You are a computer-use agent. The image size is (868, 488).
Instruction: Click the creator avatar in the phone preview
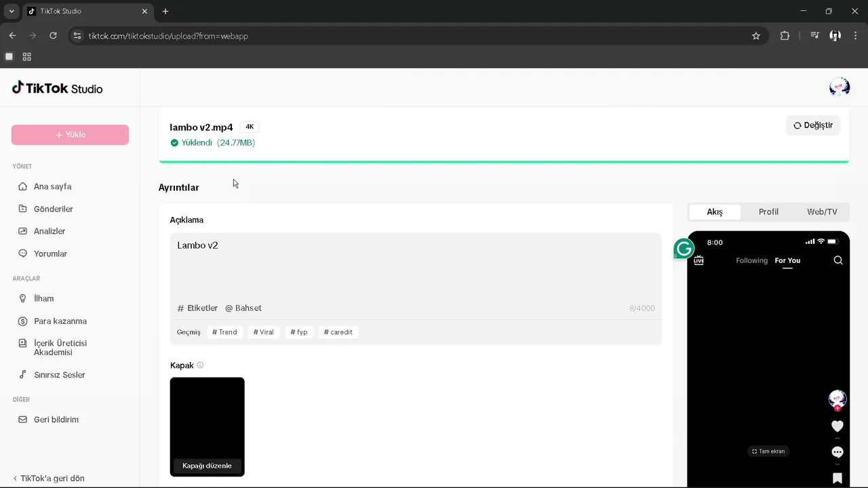(x=837, y=399)
